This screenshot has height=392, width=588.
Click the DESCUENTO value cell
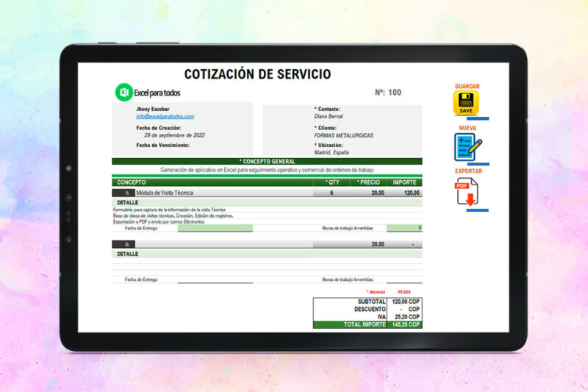point(404,309)
